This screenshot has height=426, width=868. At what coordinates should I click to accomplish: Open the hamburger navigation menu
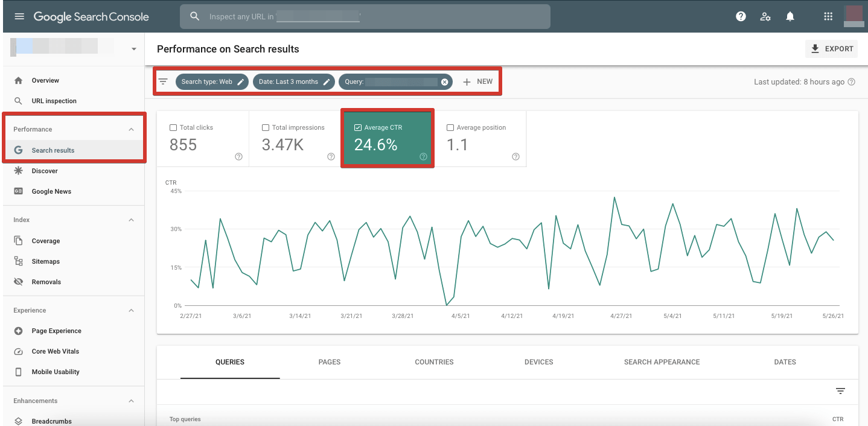(x=19, y=16)
